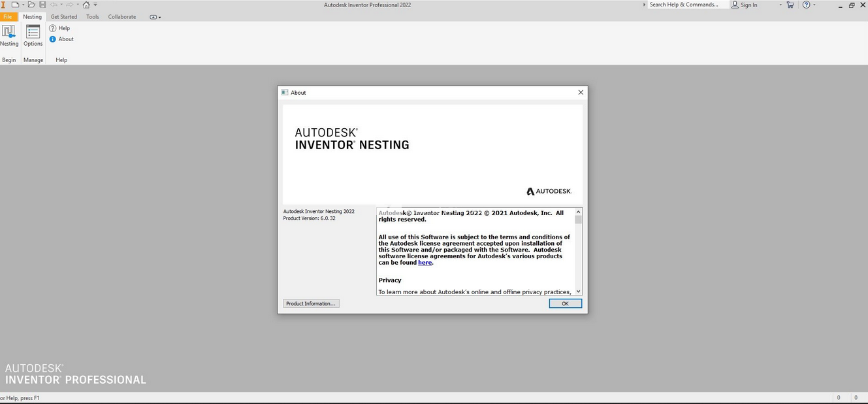868x404 pixels.
Task: Click the 'Autodesk Inventor Nesting 2022' label
Action: click(319, 211)
